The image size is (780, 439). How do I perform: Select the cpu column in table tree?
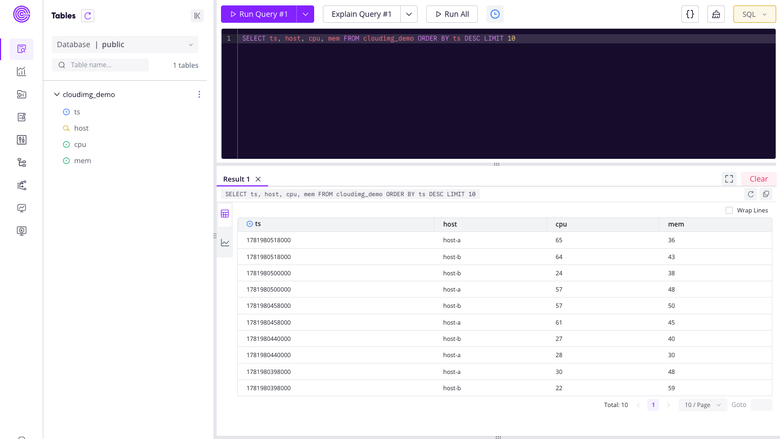click(80, 145)
